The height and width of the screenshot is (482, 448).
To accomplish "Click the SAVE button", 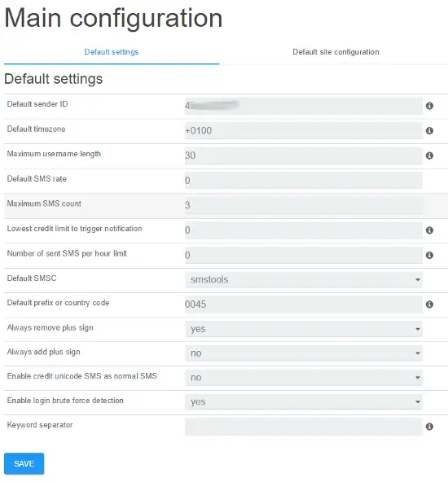I will click(x=24, y=463).
